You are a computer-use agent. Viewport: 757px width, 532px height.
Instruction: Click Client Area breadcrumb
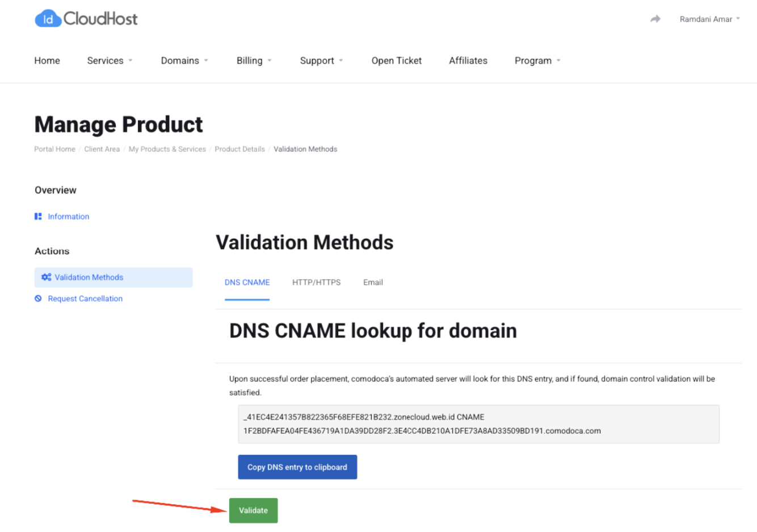coord(102,149)
